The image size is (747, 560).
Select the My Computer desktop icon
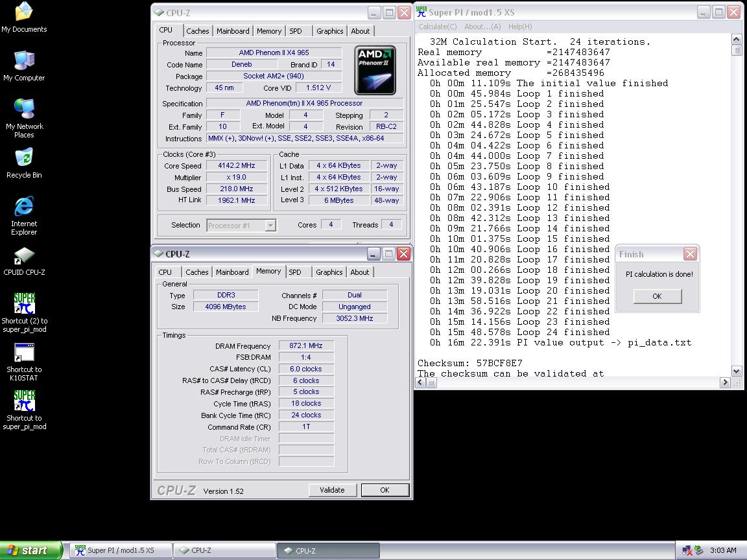(24, 66)
